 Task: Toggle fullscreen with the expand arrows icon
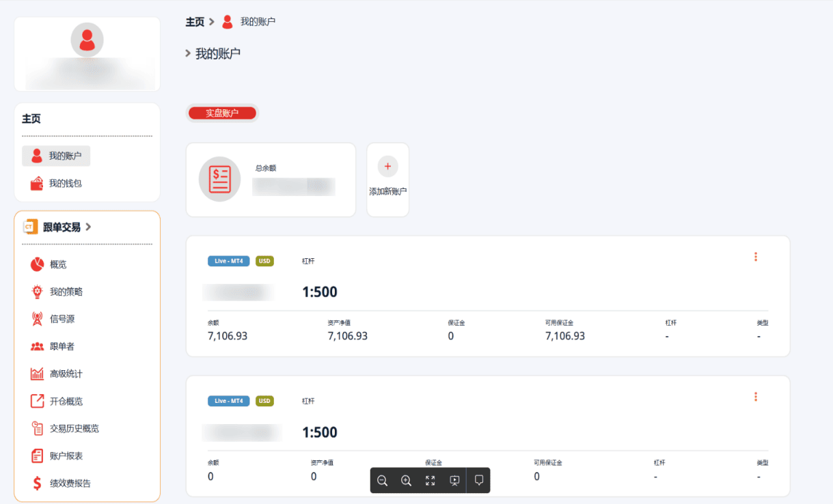pos(430,481)
